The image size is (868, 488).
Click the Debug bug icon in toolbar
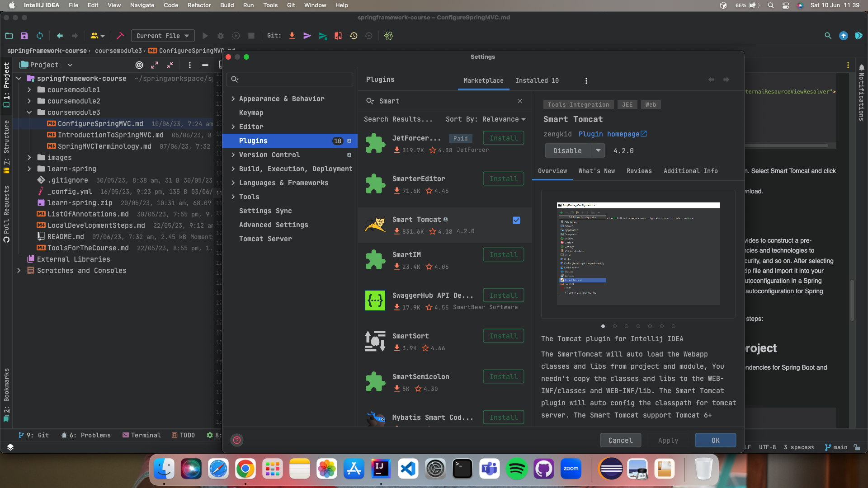coord(221,36)
